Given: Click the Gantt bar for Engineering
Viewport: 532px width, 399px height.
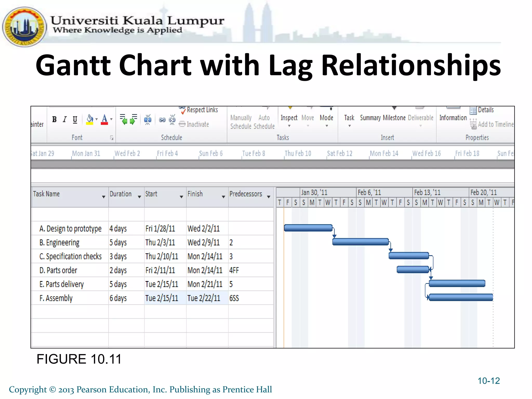Looking at the screenshot, I should (361, 242).
